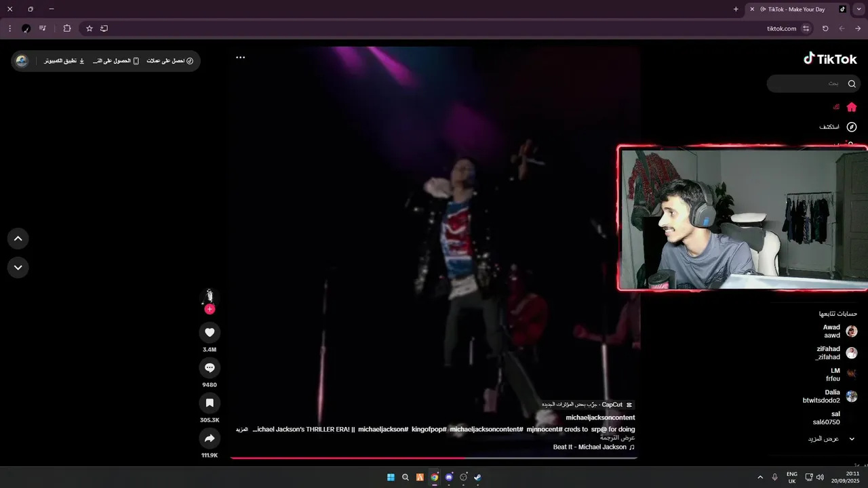Save the video using the bookmark icon

[210, 403]
